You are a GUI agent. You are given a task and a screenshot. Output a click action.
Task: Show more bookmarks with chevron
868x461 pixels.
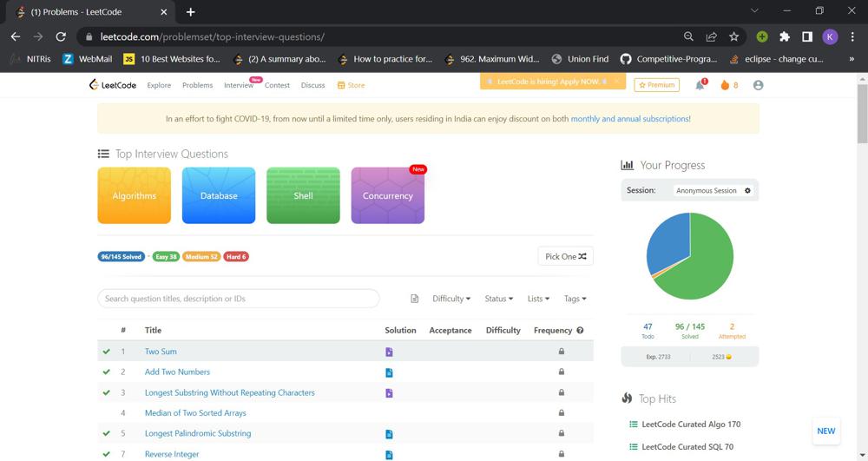point(852,59)
